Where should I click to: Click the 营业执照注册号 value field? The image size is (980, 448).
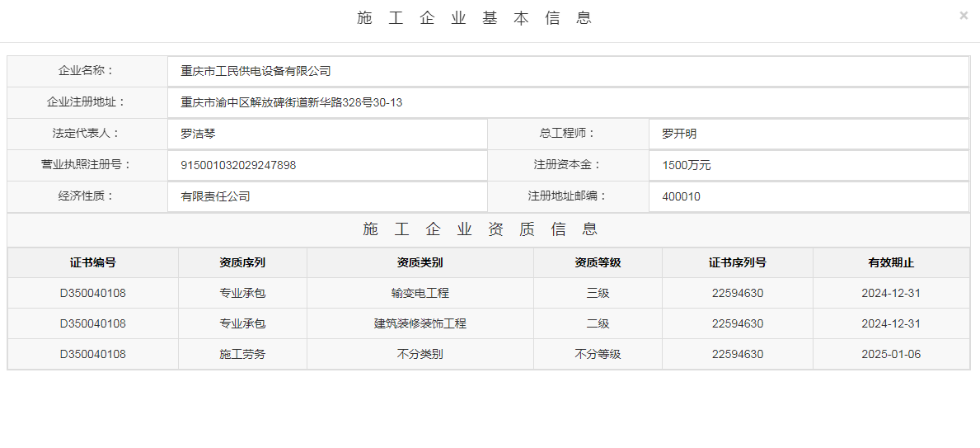pos(327,165)
